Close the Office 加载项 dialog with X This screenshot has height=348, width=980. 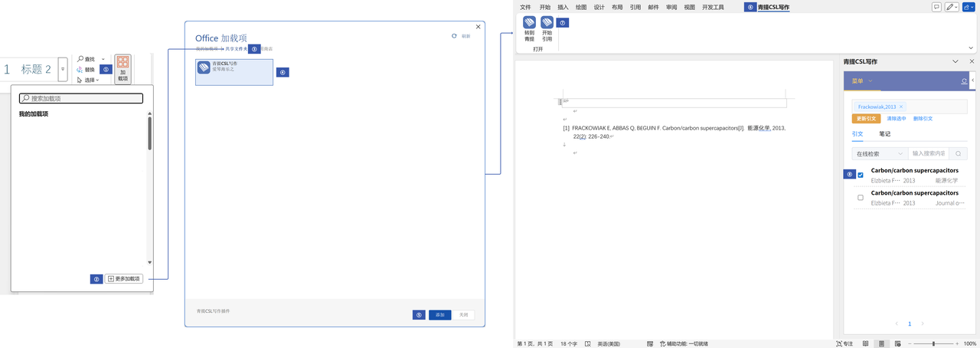[x=479, y=27]
